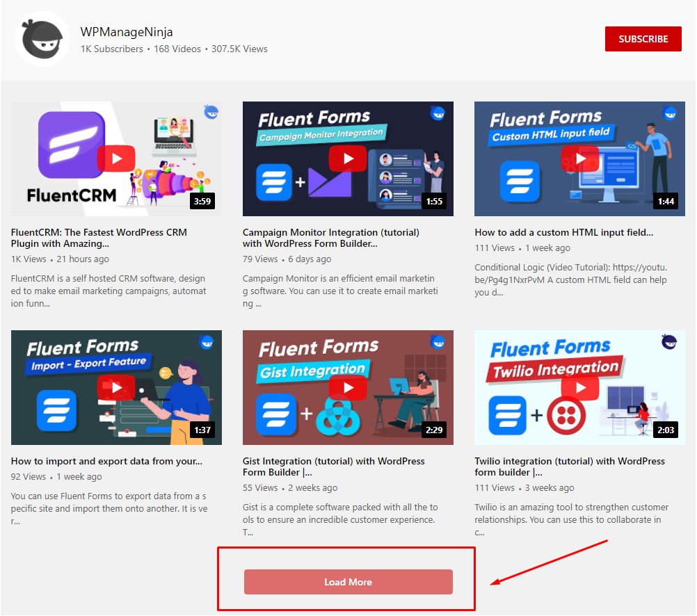Click '6 days ago' under Campaign Monitor video
Screen dimensions: 697x616
tap(310, 259)
